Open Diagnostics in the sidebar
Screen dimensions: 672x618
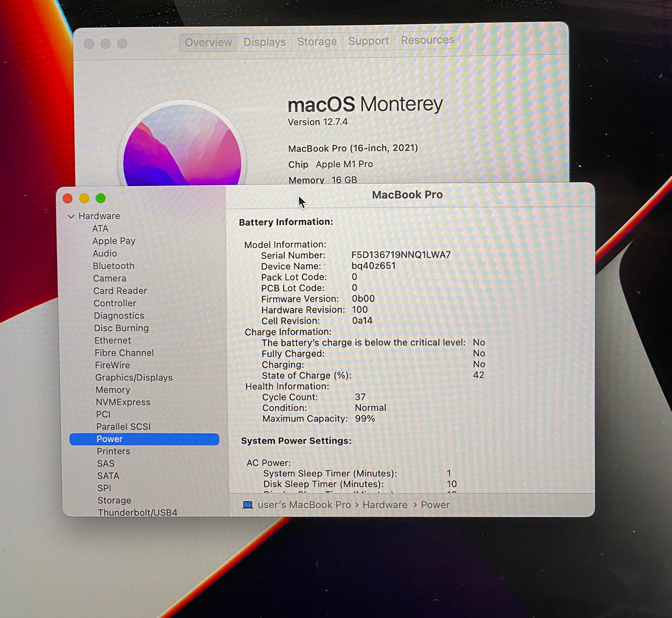tap(119, 315)
